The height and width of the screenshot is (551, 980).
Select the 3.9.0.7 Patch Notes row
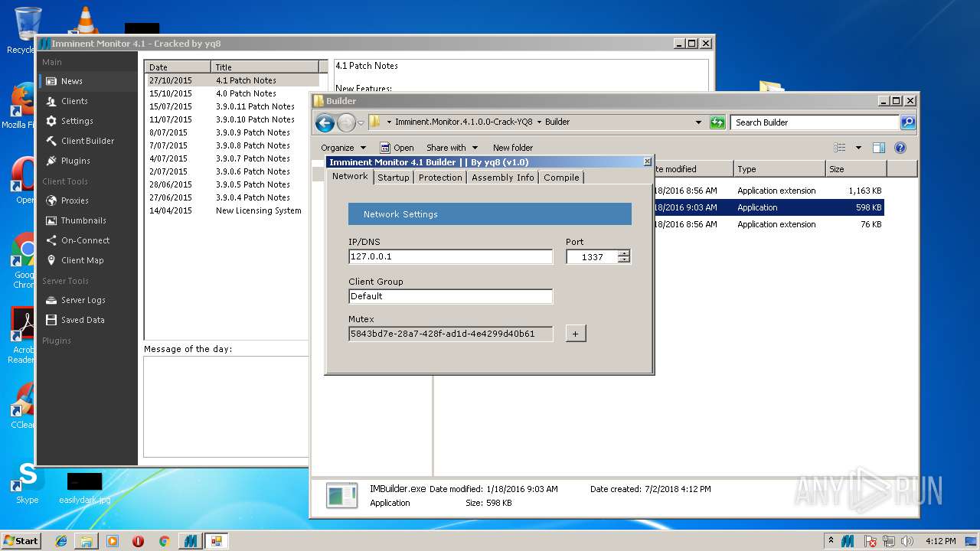(x=233, y=158)
